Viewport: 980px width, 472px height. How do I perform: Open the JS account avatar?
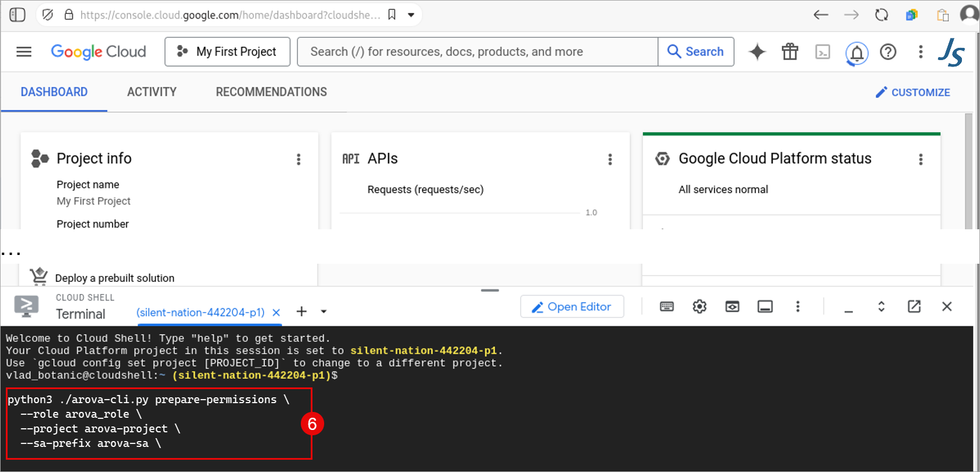click(951, 52)
